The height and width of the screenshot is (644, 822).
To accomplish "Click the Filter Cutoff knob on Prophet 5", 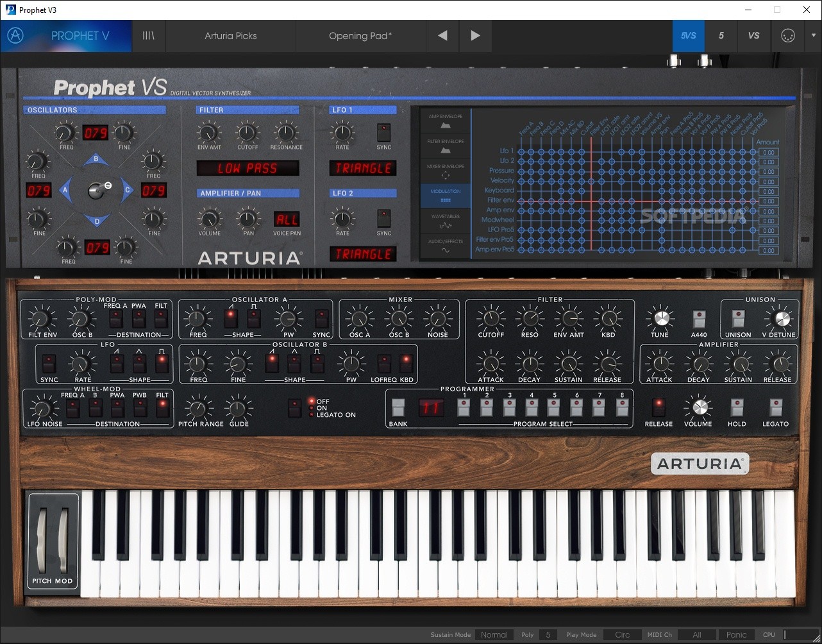I will tap(491, 318).
